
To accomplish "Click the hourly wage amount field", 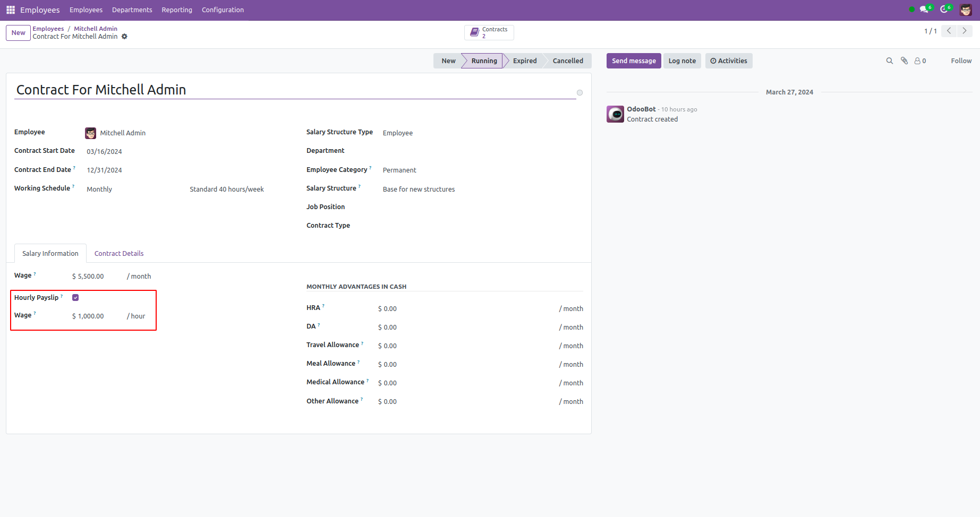I will pos(97,316).
